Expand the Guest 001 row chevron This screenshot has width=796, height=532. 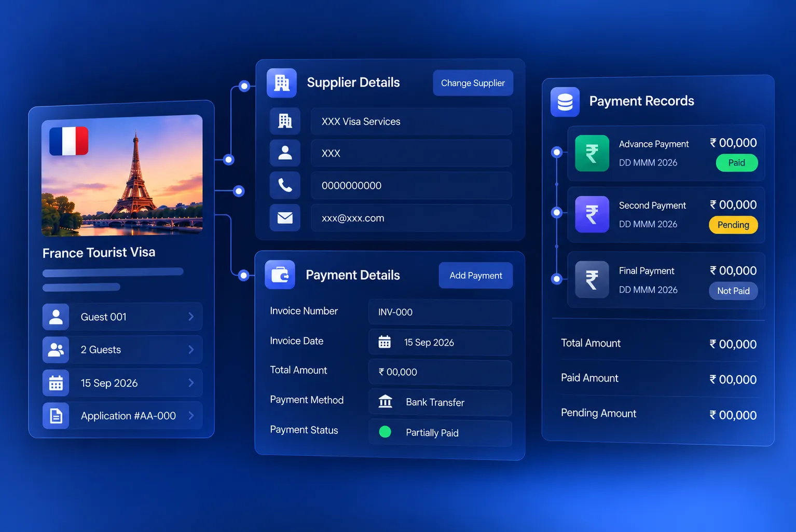(191, 317)
